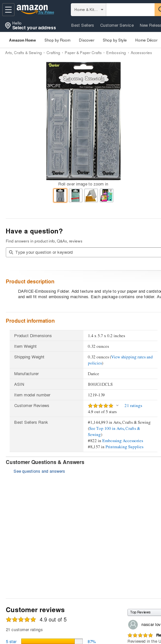Select the fourth colorful product thumbnail
The height and width of the screenshot is (644, 161).
point(107,195)
